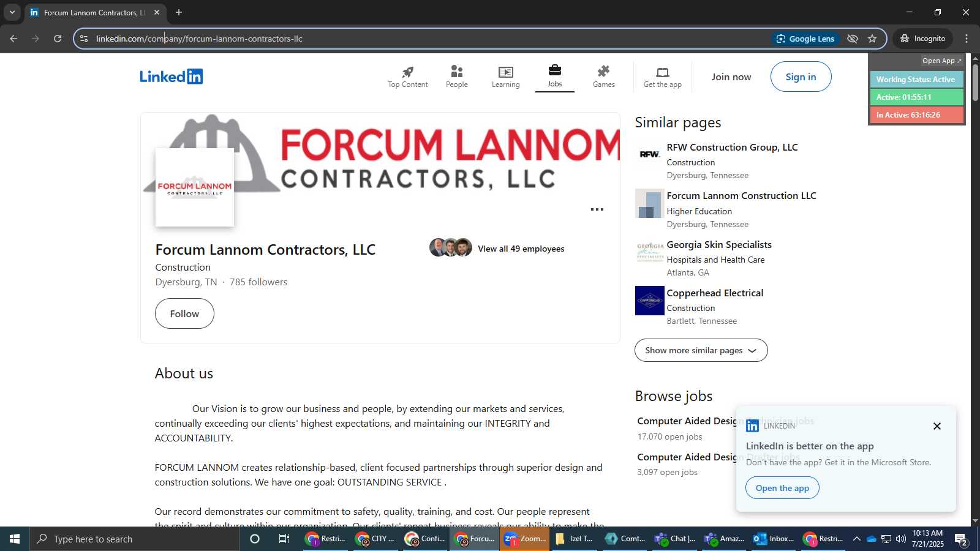The image size is (980, 551).
Task: Click the About us heading
Action: (x=184, y=373)
